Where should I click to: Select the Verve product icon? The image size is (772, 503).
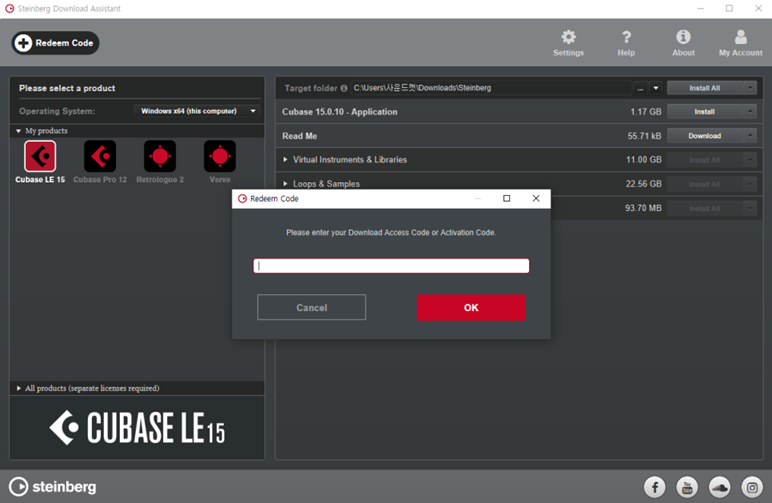[220, 157]
